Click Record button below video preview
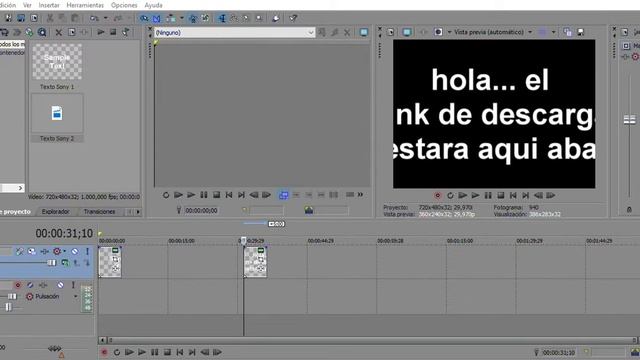Image resolution: width=640 pixels, height=360 pixels. (438, 196)
